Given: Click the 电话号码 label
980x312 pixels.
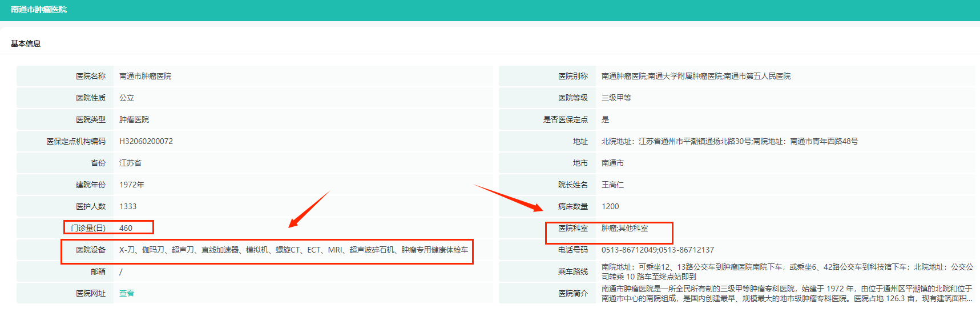Looking at the screenshot, I should (x=573, y=250).
